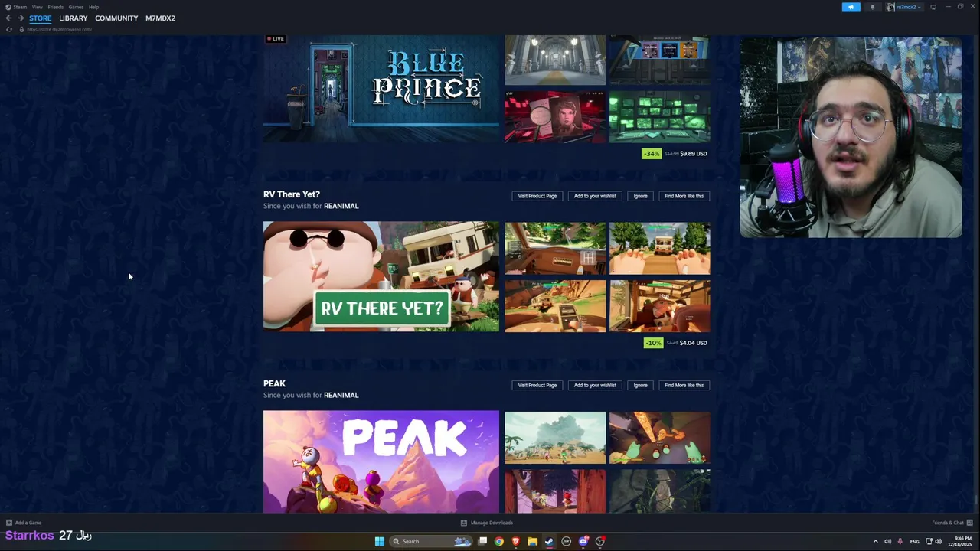Click the Windows taskbar Search box

[430, 541]
